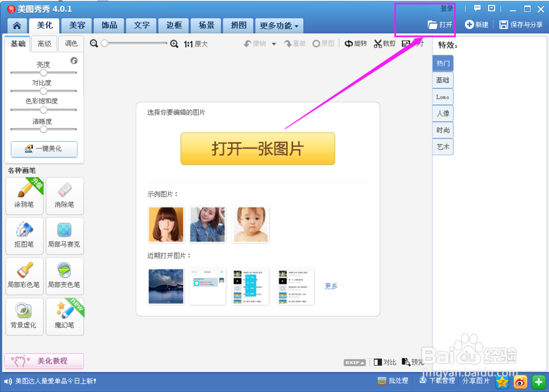
Task: Open the baby sample image thumbnail
Action: click(250, 224)
